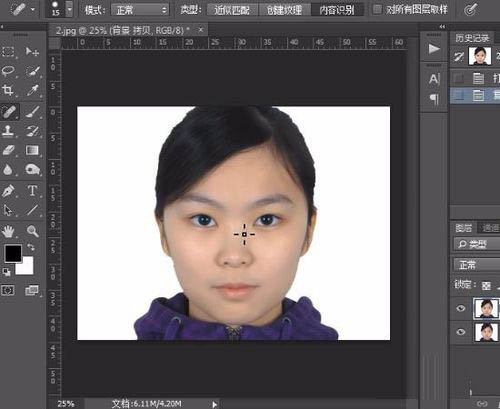Select the Hand tool
The image size is (500, 409).
(x=8, y=231)
